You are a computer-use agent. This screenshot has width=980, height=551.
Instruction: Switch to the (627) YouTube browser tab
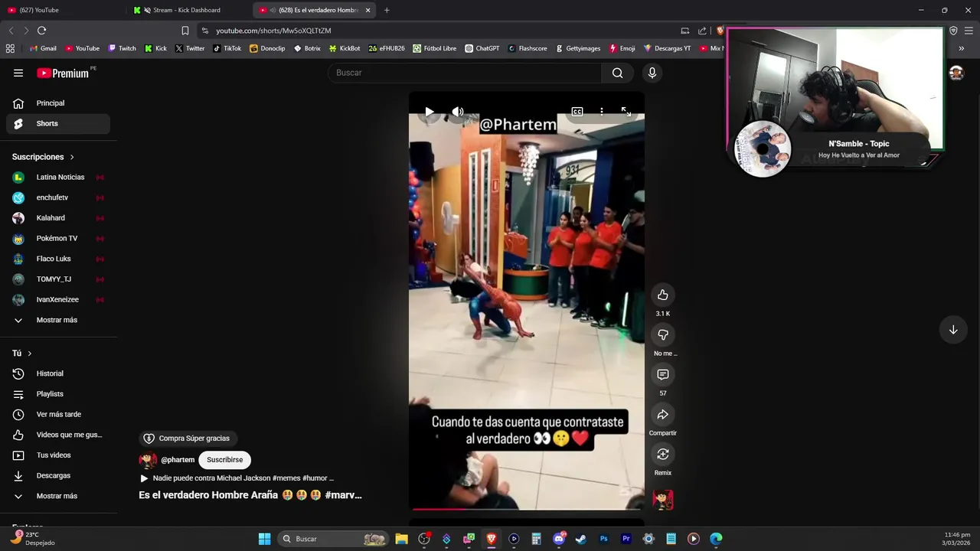coord(61,10)
